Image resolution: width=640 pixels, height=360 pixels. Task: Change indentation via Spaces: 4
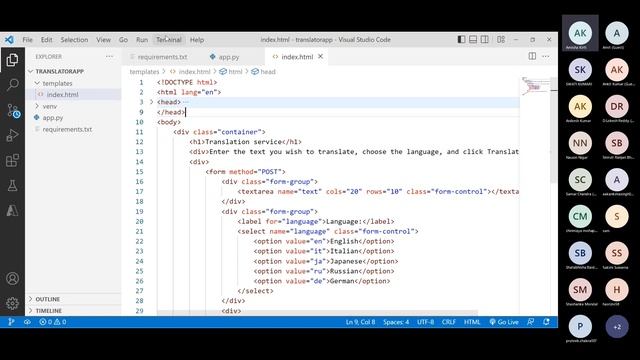pyautogui.click(x=396, y=322)
